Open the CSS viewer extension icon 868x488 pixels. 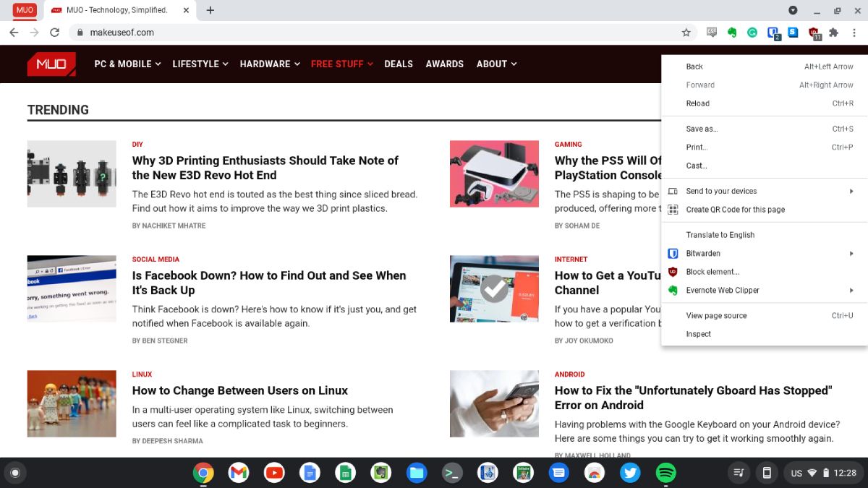click(712, 32)
